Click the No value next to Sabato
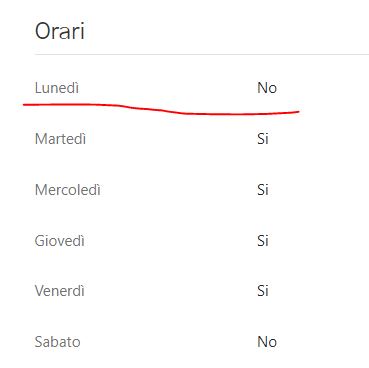Image resolution: width=369 pixels, height=368 pixels. point(267,342)
